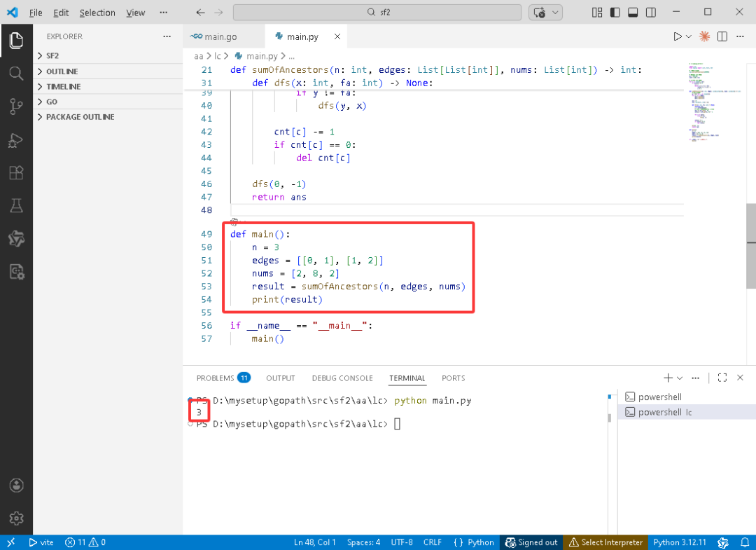Open terminal panel more actions ellipsis
The width and height of the screenshot is (756, 550).
(695, 378)
